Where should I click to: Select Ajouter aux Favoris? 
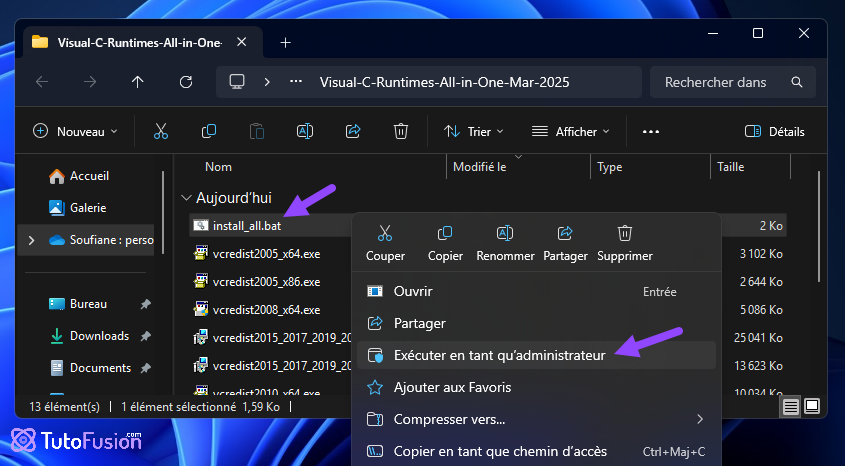[536, 387]
